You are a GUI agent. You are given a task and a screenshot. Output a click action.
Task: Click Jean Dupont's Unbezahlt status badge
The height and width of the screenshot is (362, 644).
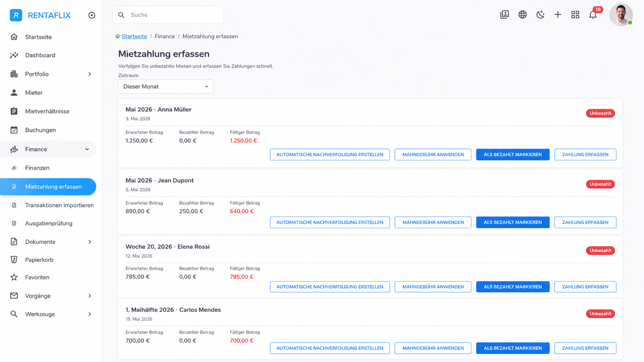point(600,184)
